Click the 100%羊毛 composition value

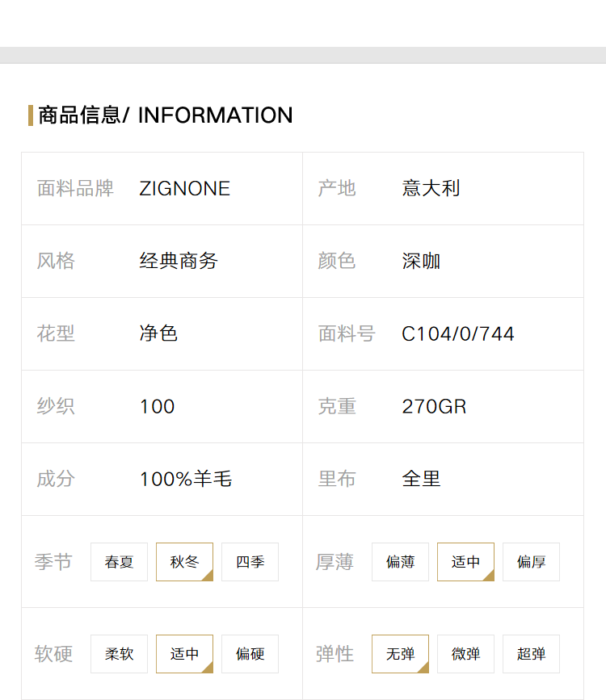(186, 479)
